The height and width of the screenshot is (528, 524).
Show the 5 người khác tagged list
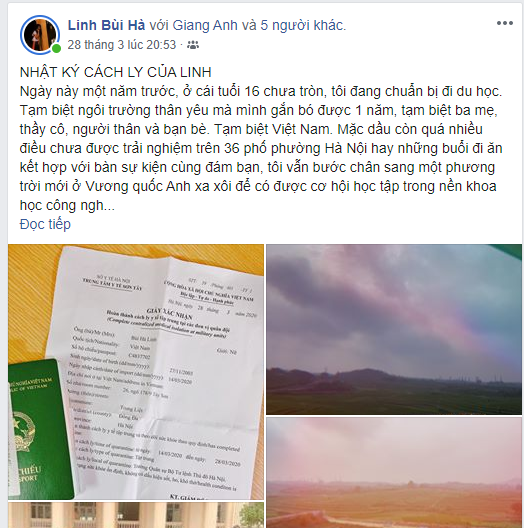coord(302,25)
